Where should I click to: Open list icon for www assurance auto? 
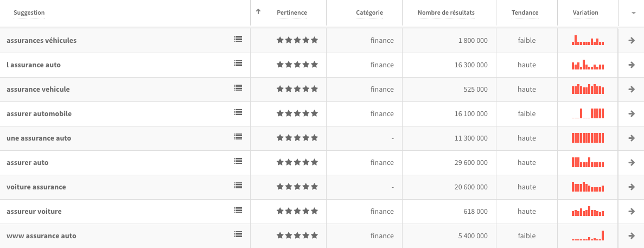click(238, 234)
